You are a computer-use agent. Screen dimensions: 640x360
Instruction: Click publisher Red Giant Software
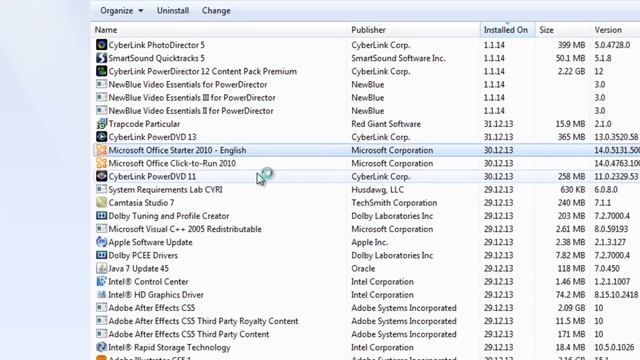coord(386,124)
